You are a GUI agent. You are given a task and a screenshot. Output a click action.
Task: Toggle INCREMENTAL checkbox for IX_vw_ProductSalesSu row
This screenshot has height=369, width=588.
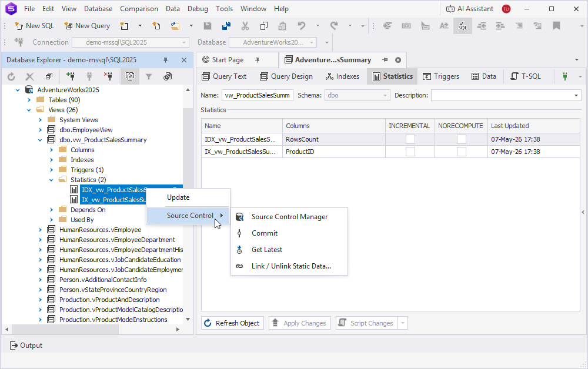410,152
